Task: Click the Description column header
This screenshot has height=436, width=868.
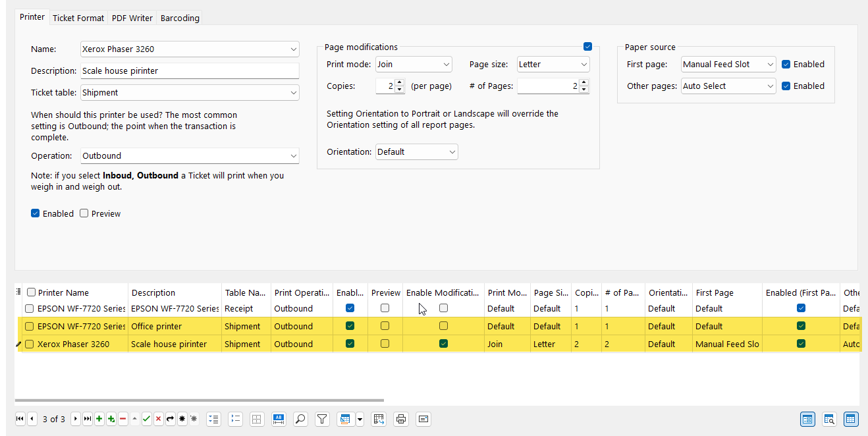Action: [153, 292]
